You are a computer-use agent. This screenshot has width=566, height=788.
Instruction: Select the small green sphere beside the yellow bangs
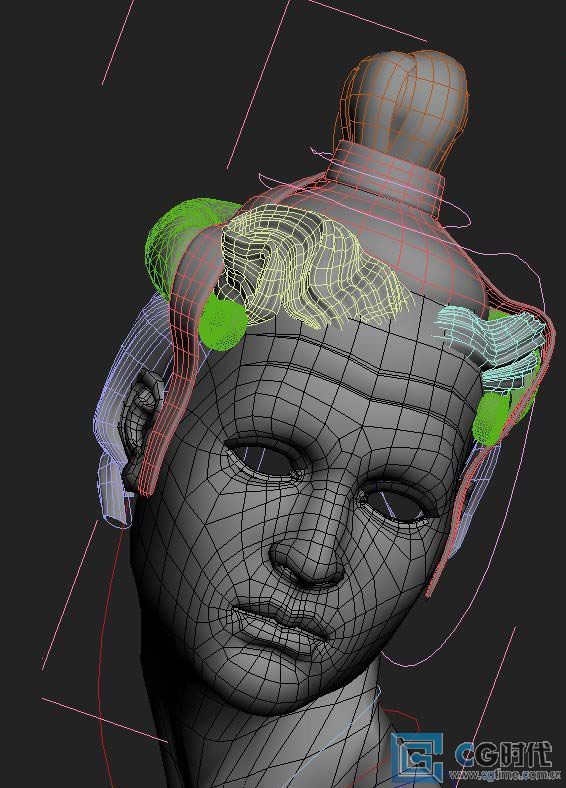pyautogui.click(x=223, y=322)
